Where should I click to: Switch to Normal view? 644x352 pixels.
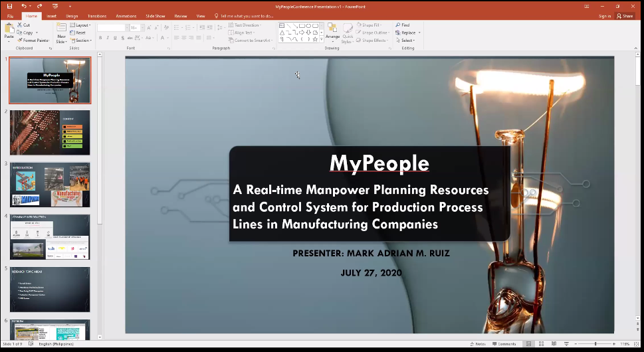click(x=528, y=344)
